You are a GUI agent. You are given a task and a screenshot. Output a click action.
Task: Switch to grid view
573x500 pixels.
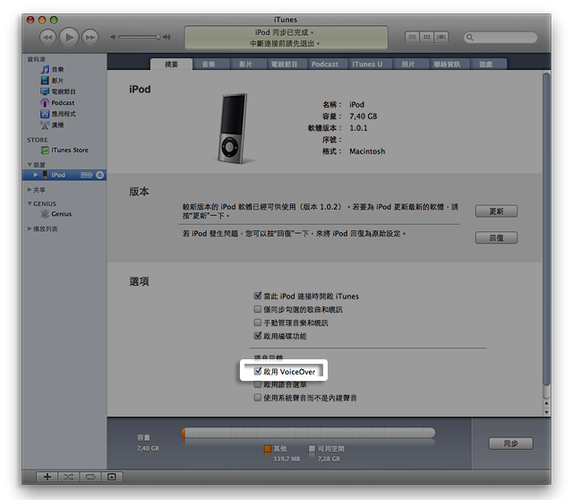tap(426, 37)
